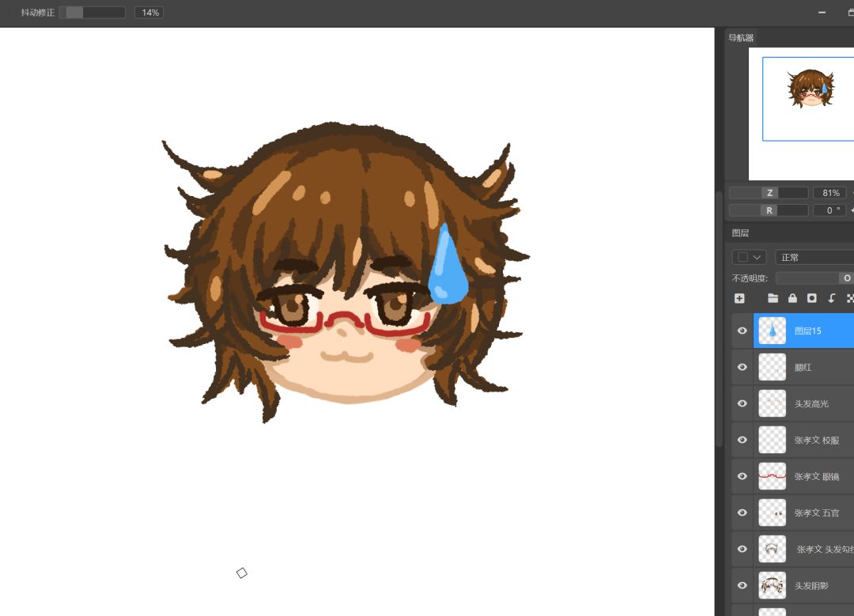
Task: Open the 正常 blend mode dropdown
Action: [814, 257]
